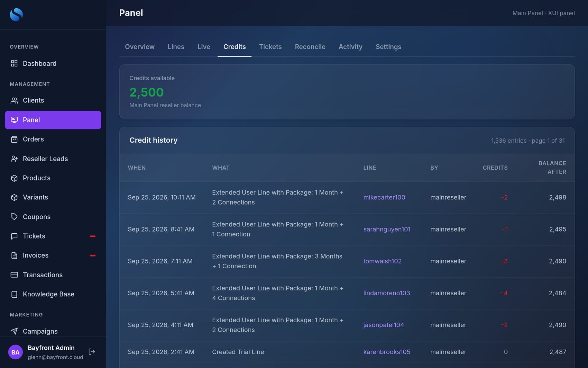The height and width of the screenshot is (368, 588).
Task: Click the 'Sep 25, 2026, 10:11 AM' timestamp
Action: (162, 197)
